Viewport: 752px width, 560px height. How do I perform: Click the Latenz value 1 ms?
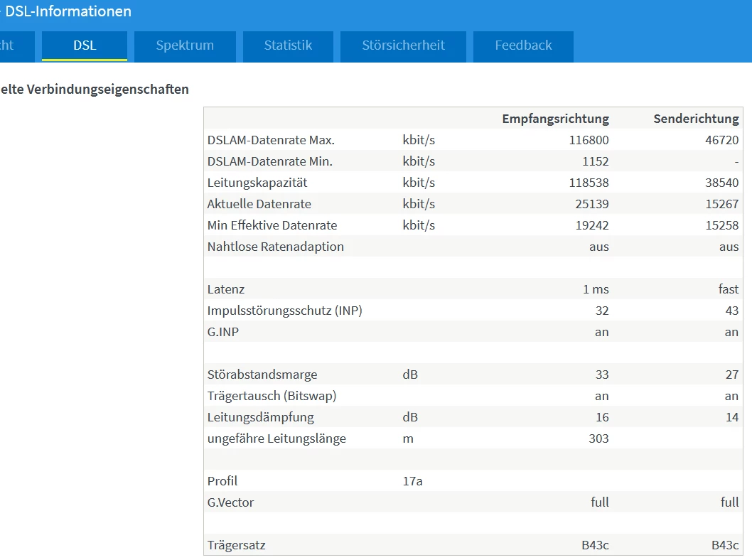point(596,289)
